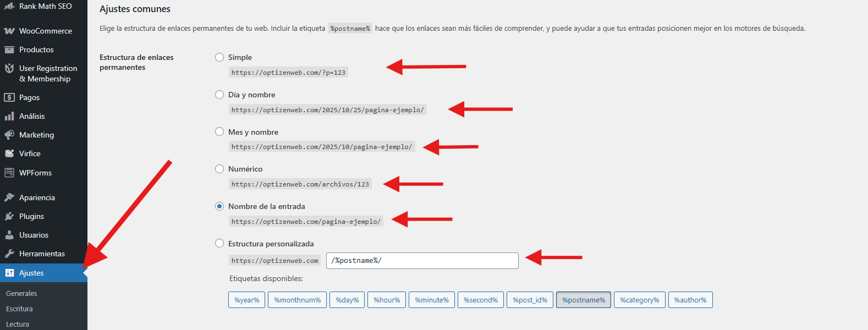Click the Plugins plug icon
Viewport: 868px width, 330px height.
9,216
